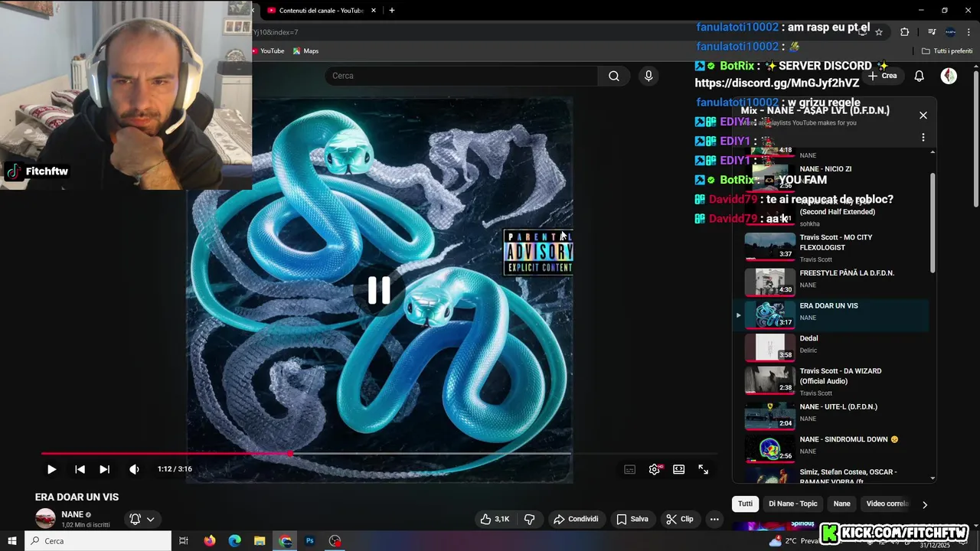Viewport: 980px width, 551px height.
Task: Open the YouTube account avatar menu
Action: coord(949,76)
